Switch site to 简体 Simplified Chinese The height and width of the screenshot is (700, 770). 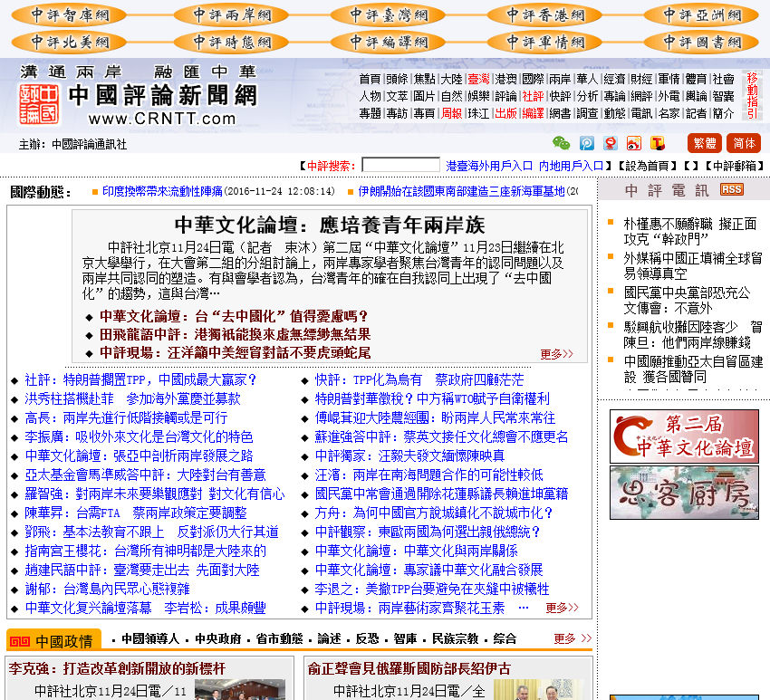744,143
